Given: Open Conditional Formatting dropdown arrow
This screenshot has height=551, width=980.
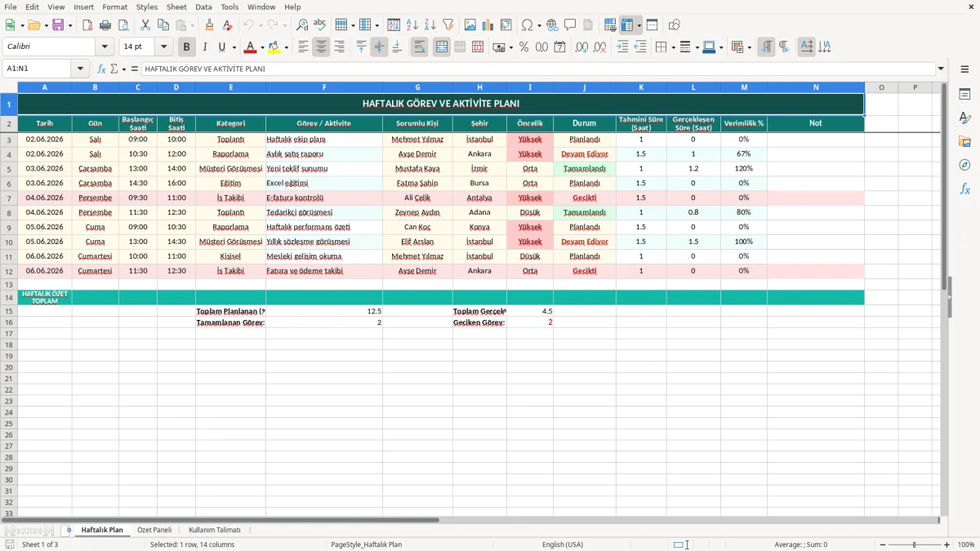Looking at the screenshot, I should 749,47.
